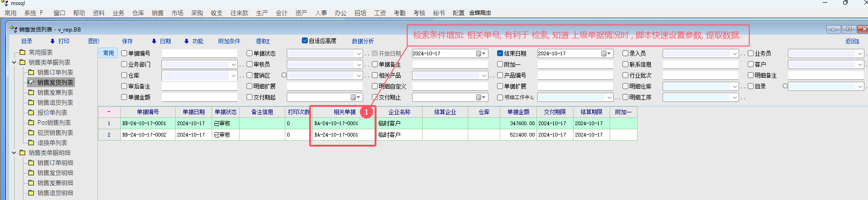868x200 pixels.
Task: Open the 销售 menu in menu bar
Action: tap(157, 13)
